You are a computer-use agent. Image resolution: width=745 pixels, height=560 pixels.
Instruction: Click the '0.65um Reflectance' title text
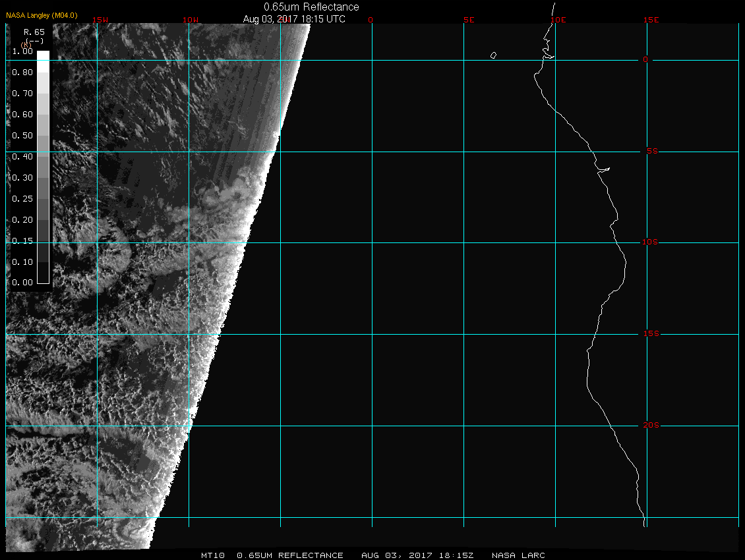pyautogui.click(x=311, y=7)
